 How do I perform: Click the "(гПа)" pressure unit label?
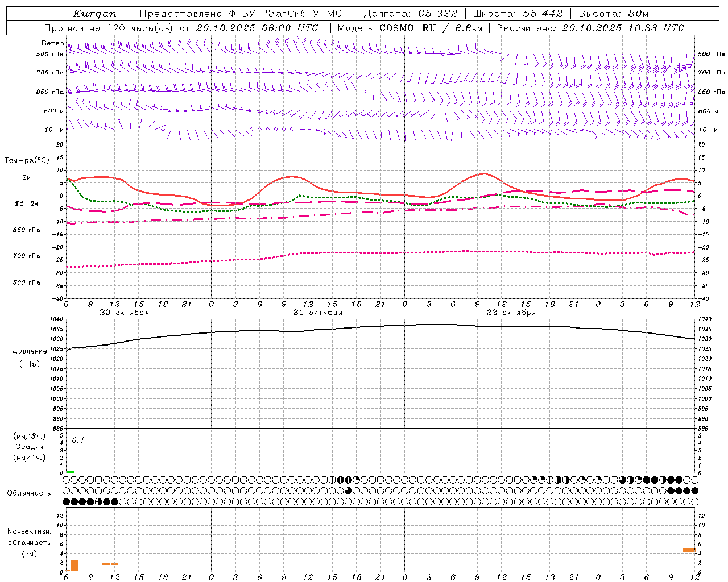point(30,364)
